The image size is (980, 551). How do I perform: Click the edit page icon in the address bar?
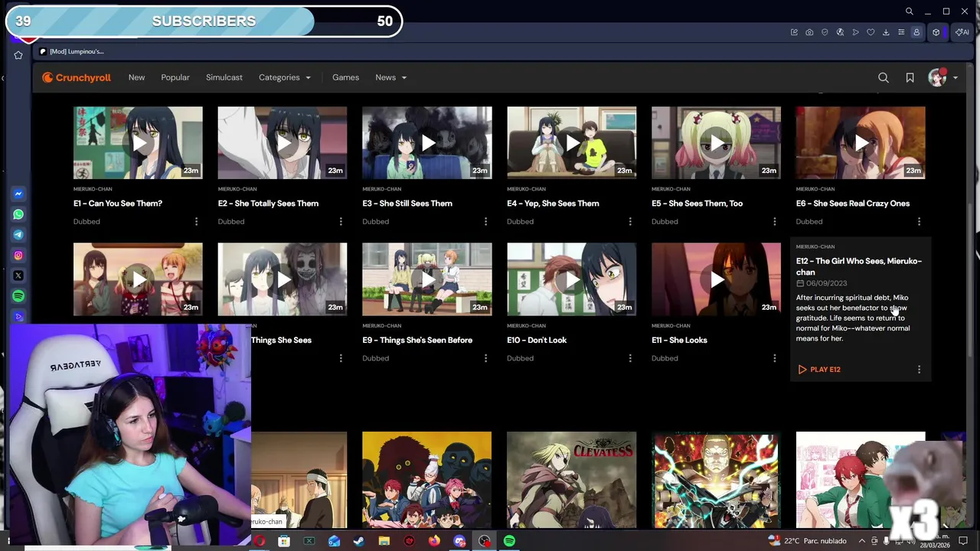794,32
